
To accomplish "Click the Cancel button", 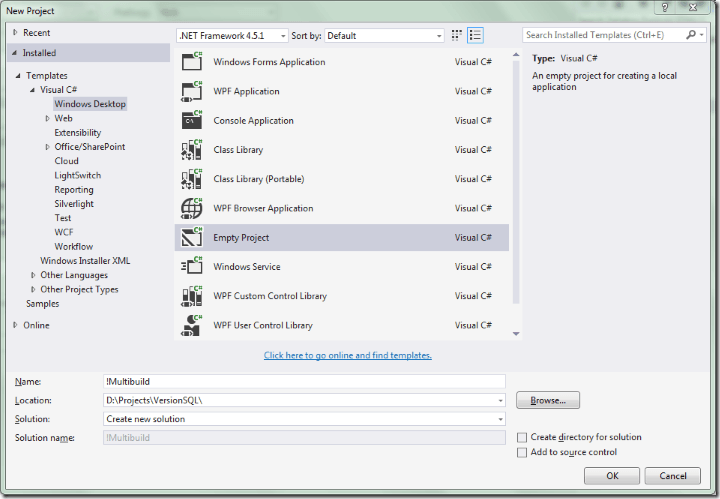I will tap(673, 476).
